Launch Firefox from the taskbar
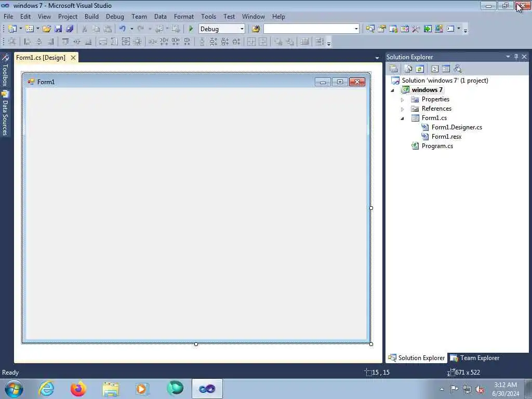Viewport: 532px width, 399px height. (x=78, y=389)
